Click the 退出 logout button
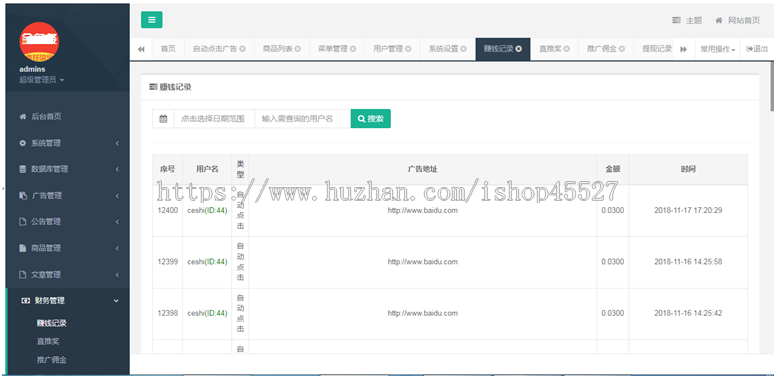 (757, 49)
